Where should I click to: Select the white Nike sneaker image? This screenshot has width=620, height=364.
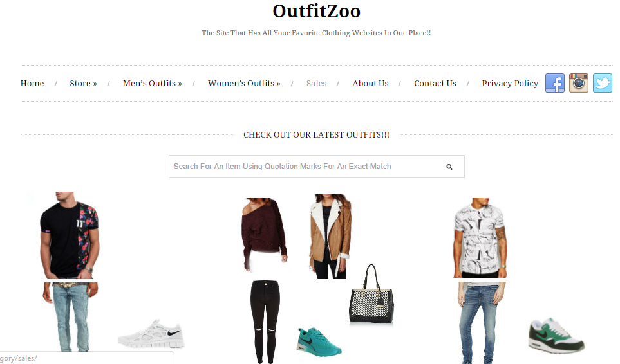[x=151, y=334]
